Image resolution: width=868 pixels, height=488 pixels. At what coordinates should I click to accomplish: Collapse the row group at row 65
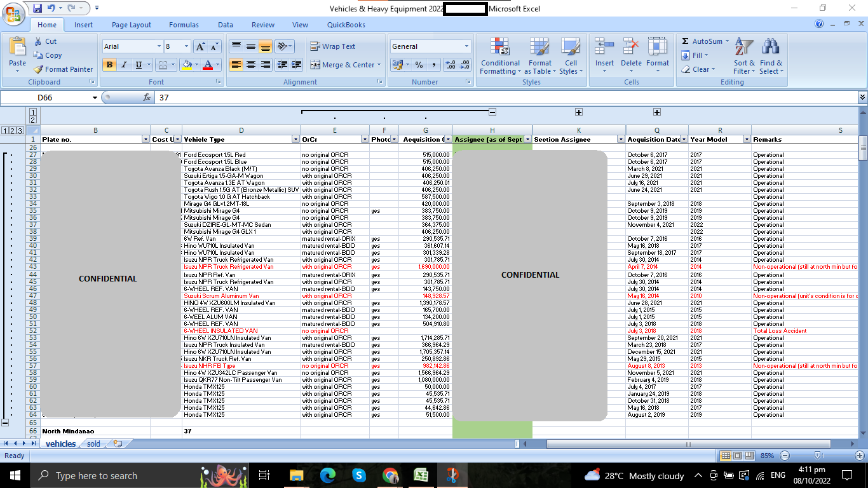point(5,422)
